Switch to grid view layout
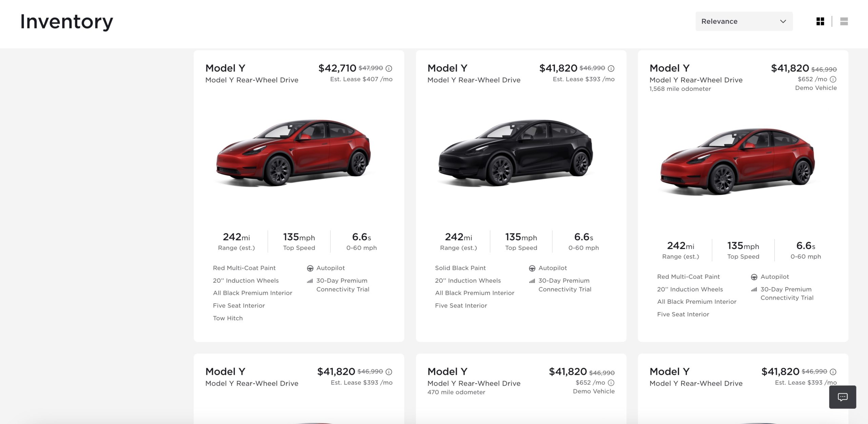The image size is (868, 424). 820,21
